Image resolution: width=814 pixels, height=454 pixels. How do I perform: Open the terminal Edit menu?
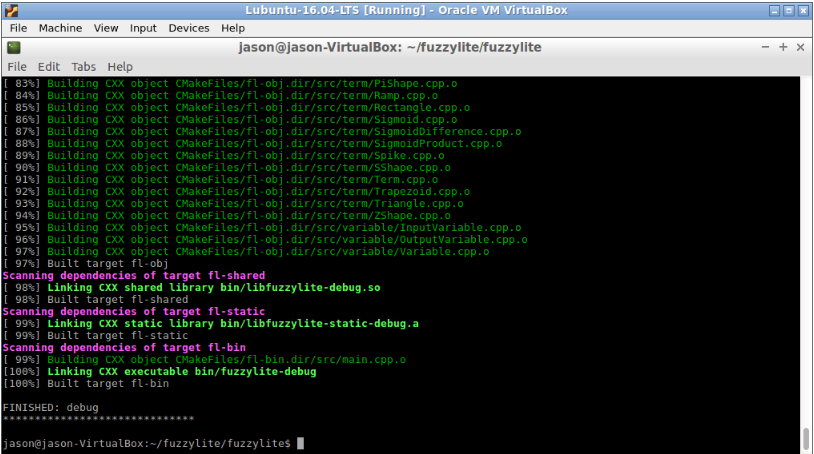[x=49, y=67]
